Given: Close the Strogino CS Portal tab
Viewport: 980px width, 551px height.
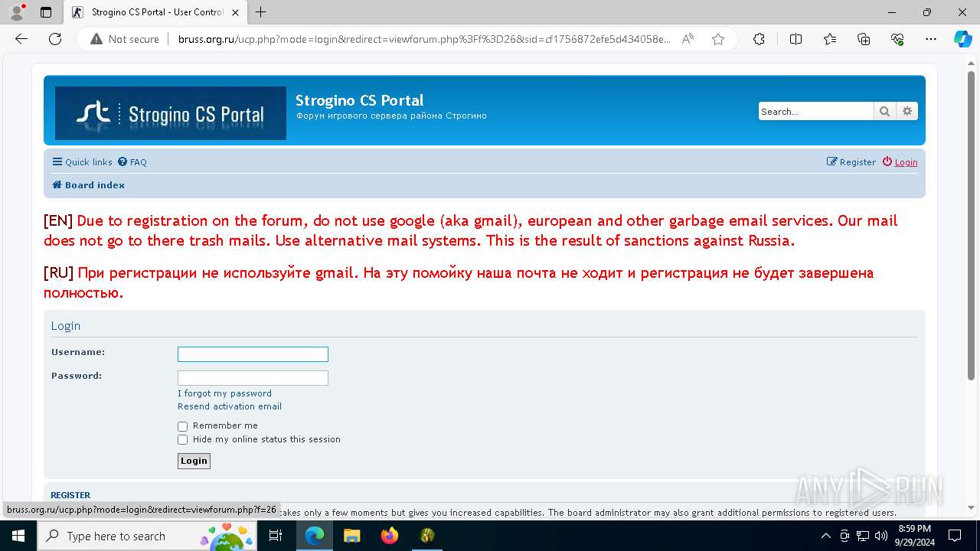Looking at the screenshot, I should [x=235, y=12].
